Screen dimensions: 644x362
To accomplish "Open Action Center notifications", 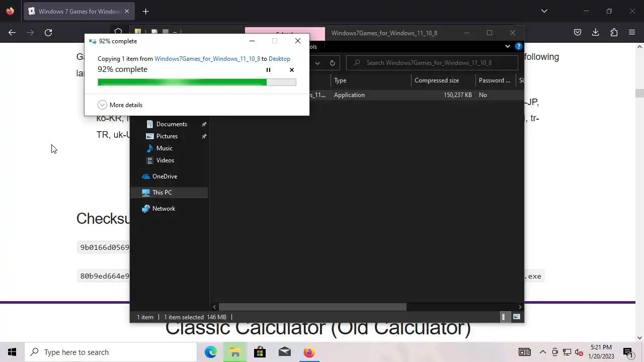I will [628, 352].
